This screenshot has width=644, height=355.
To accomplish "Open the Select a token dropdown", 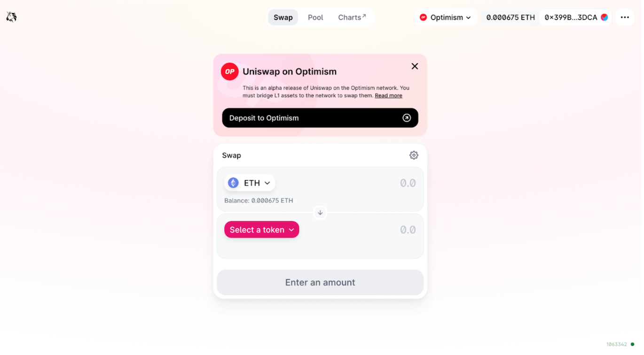I will pos(262,230).
